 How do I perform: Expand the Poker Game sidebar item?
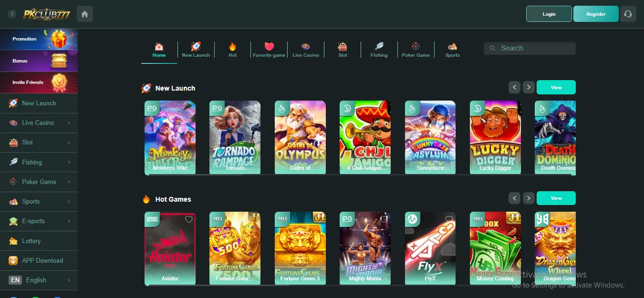[x=39, y=182]
